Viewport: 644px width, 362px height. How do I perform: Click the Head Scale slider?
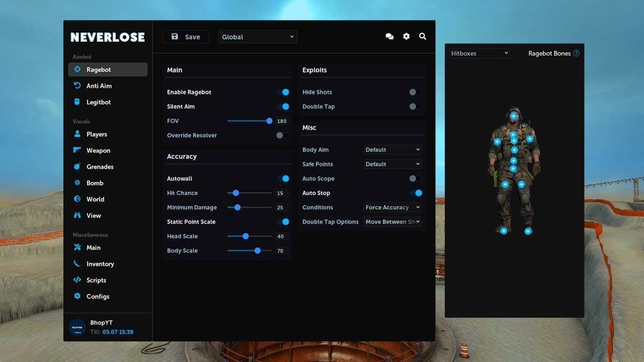pyautogui.click(x=250, y=236)
